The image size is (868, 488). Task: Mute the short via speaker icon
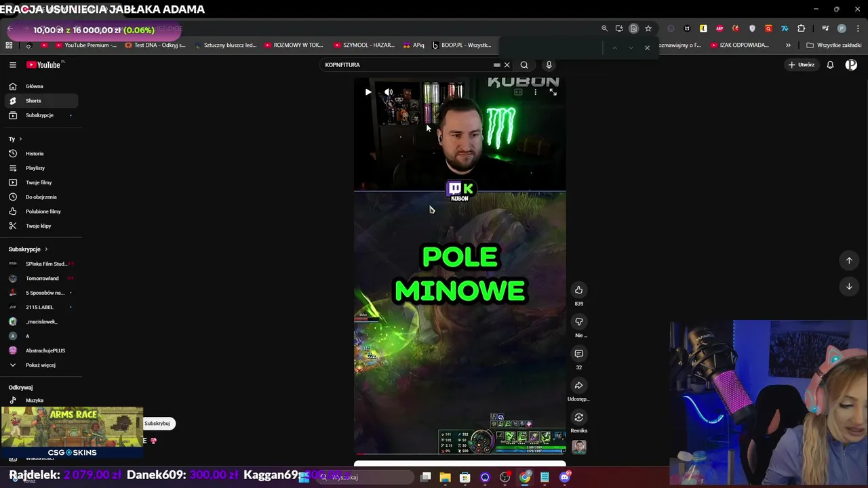tap(389, 92)
